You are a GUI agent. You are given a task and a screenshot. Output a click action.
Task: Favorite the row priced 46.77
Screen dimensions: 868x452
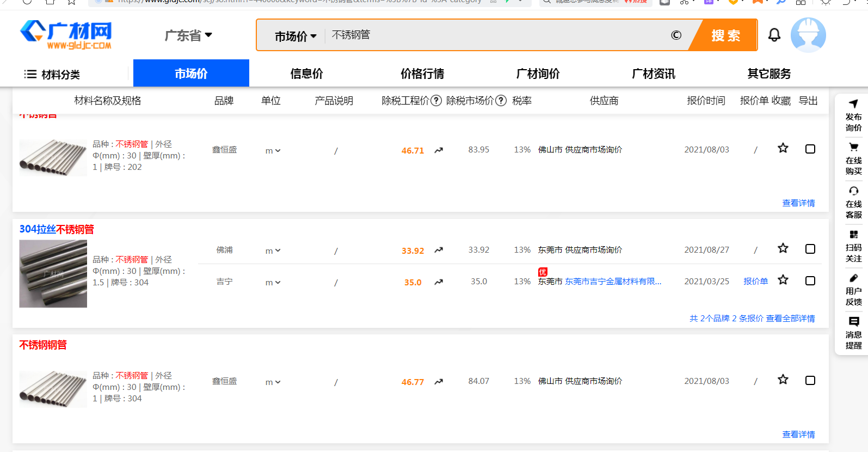click(x=783, y=380)
